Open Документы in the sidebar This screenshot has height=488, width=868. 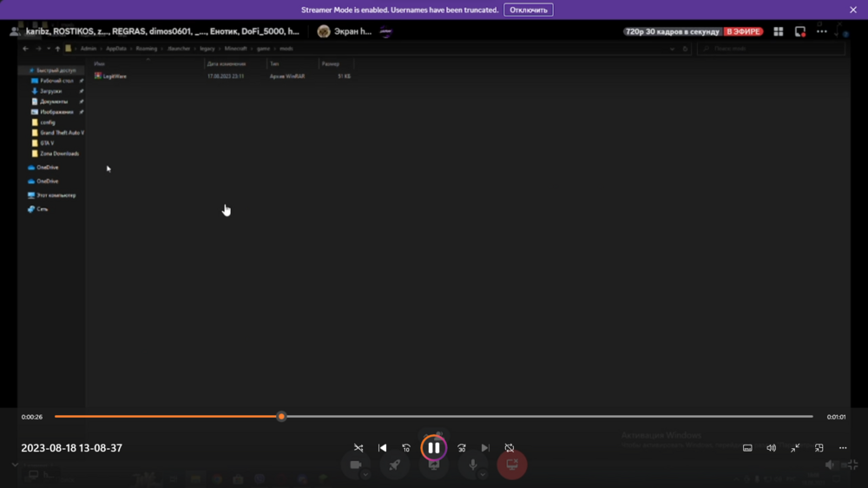[x=54, y=102]
